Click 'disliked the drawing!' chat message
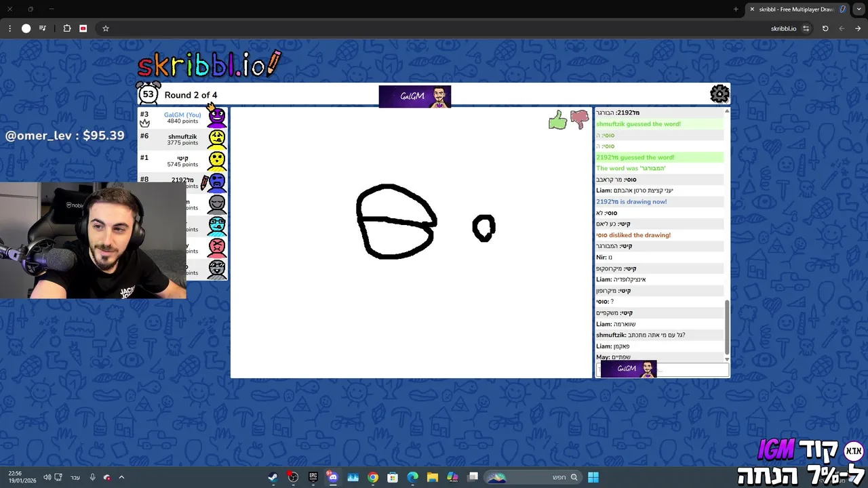The height and width of the screenshot is (488, 868). click(x=633, y=235)
